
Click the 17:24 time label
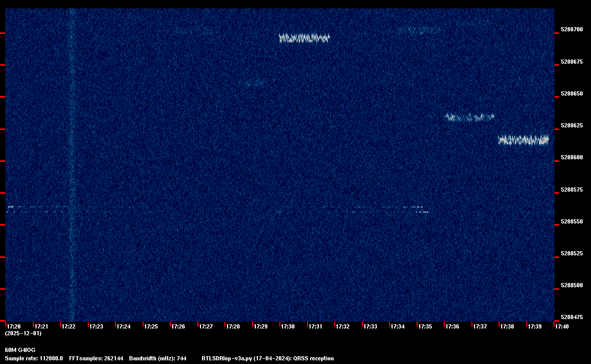pyautogui.click(x=124, y=326)
